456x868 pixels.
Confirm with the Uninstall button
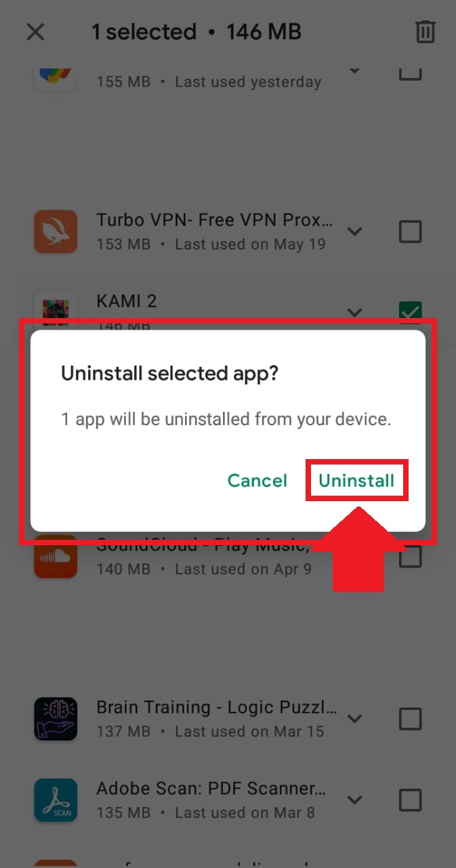pyautogui.click(x=356, y=481)
